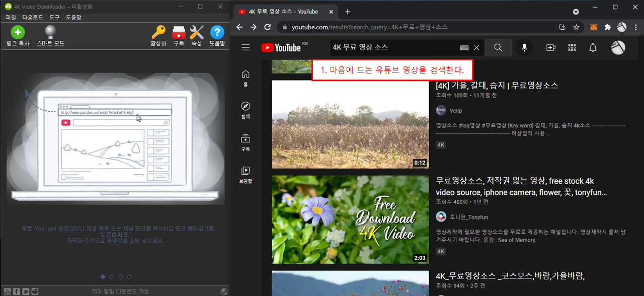Click the install app icon in address bar

click(562, 27)
